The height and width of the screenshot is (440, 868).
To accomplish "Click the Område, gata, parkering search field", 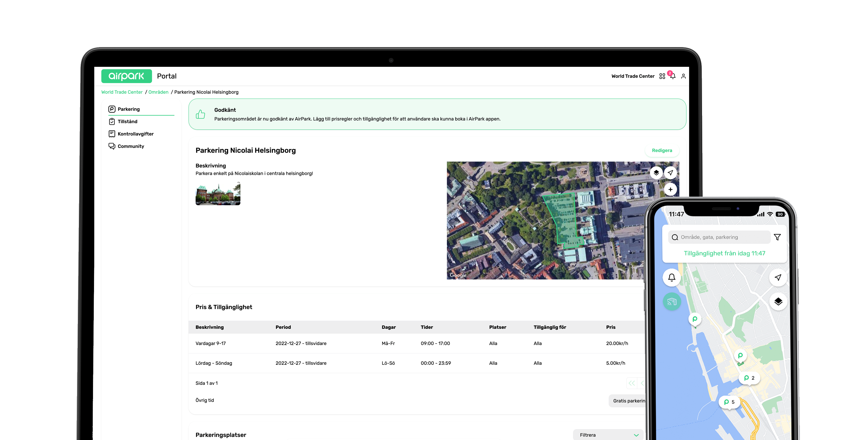I will (x=719, y=237).
